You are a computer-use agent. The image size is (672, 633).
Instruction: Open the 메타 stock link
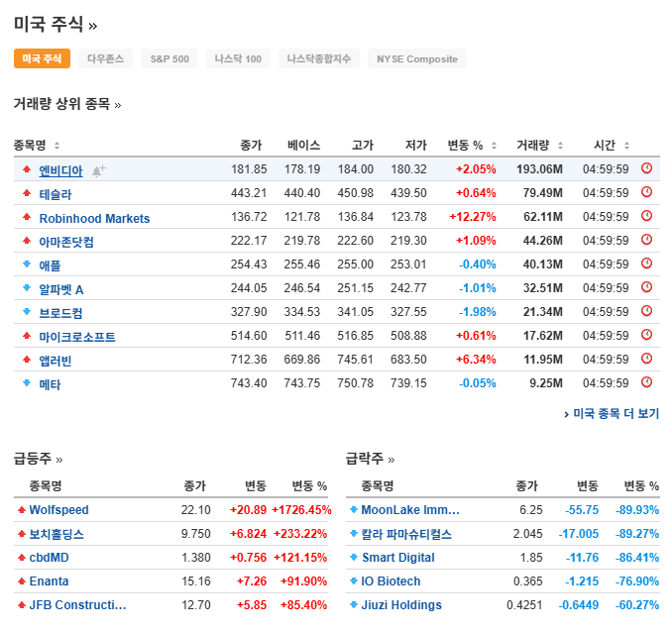point(50,384)
